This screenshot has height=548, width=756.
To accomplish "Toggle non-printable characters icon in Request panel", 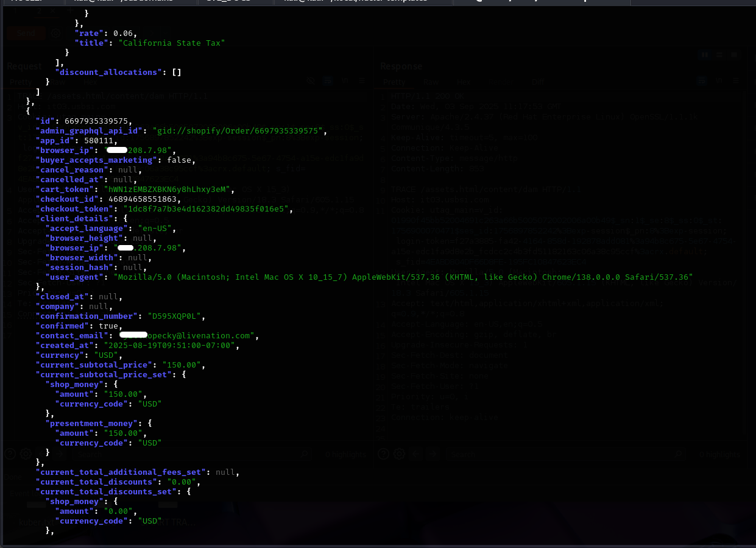I will point(344,81).
